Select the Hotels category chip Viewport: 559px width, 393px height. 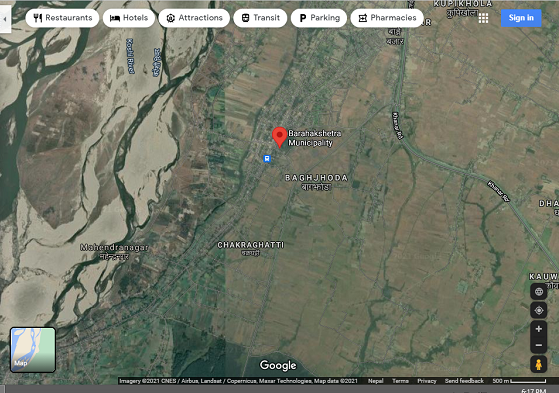129,18
